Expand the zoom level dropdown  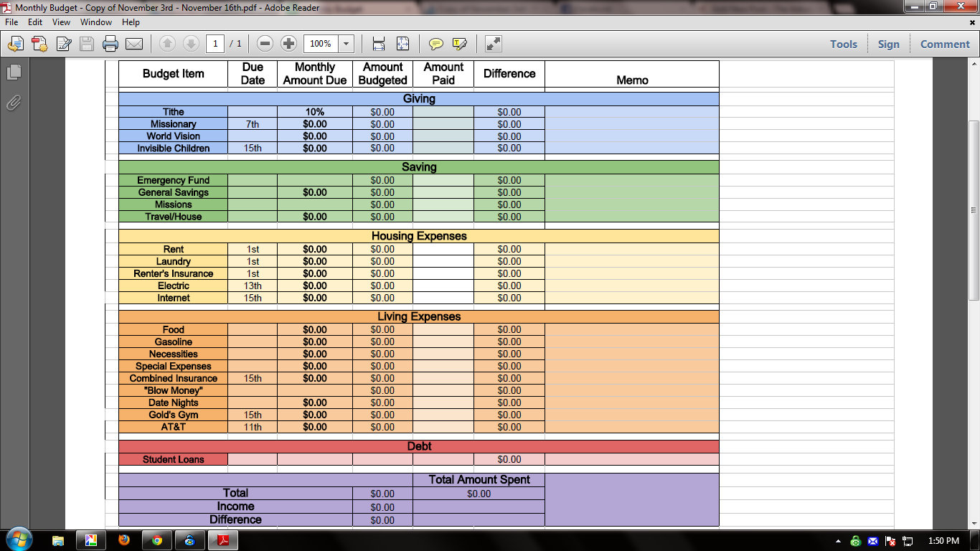tap(347, 44)
